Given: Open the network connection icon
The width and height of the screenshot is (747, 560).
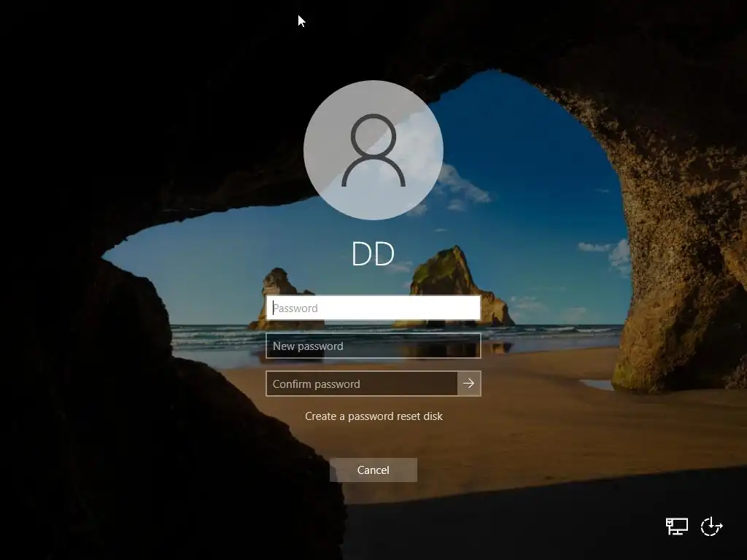Looking at the screenshot, I should click(676, 526).
